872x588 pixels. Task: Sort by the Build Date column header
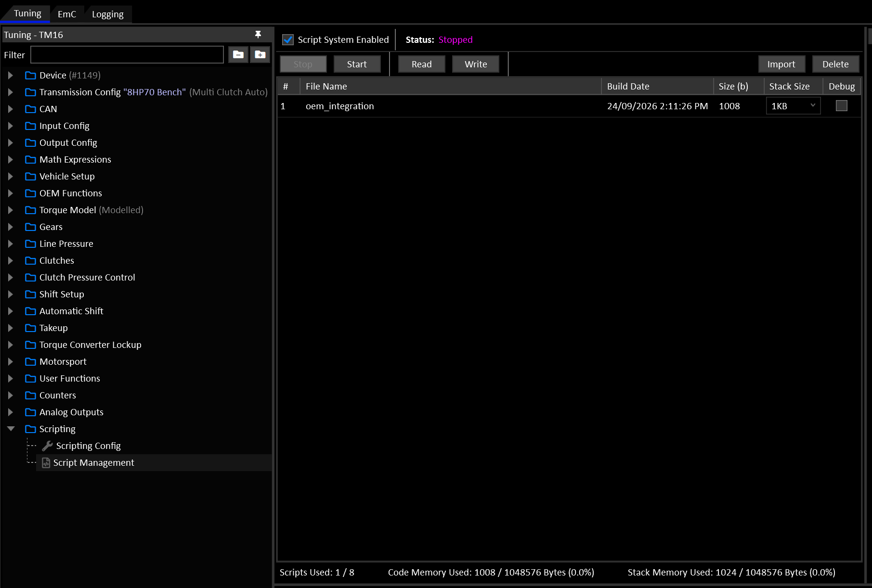coord(657,86)
